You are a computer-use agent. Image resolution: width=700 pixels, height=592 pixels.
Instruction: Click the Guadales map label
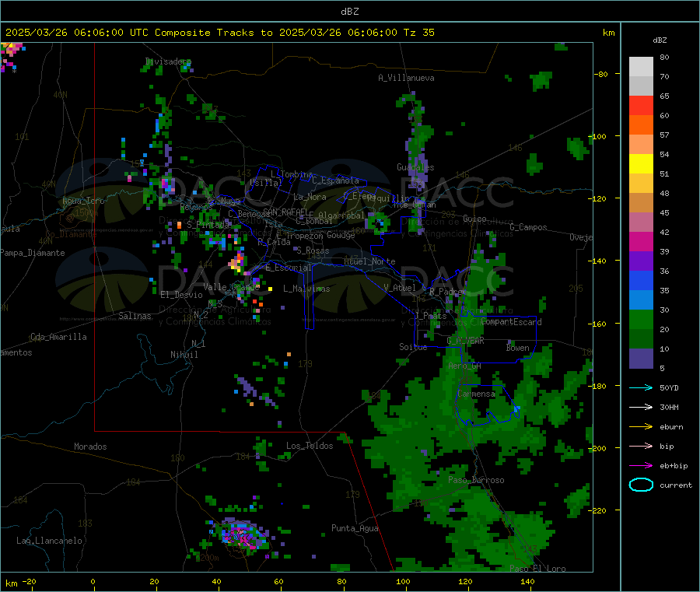[415, 167]
